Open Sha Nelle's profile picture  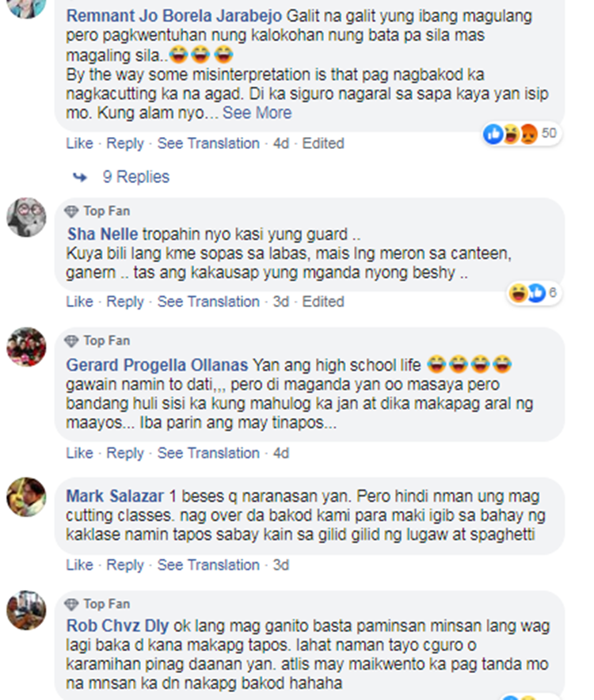click(x=26, y=218)
